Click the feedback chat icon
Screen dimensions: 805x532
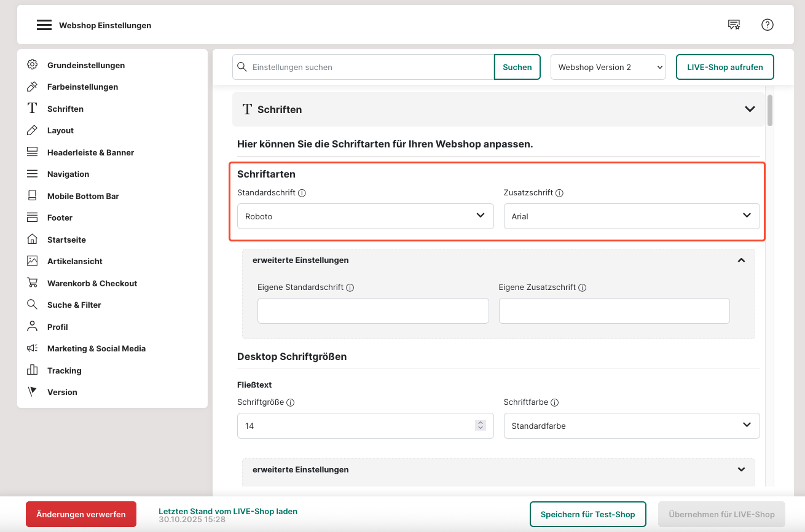(x=734, y=25)
